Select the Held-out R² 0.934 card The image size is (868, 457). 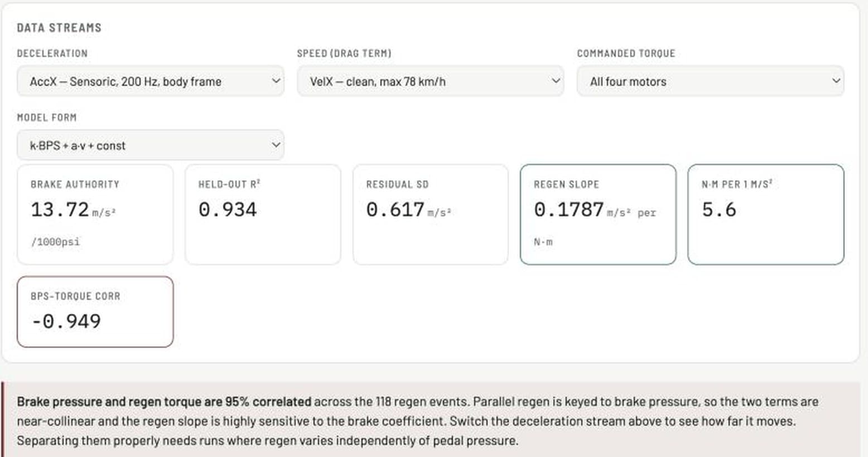tap(263, 215)
